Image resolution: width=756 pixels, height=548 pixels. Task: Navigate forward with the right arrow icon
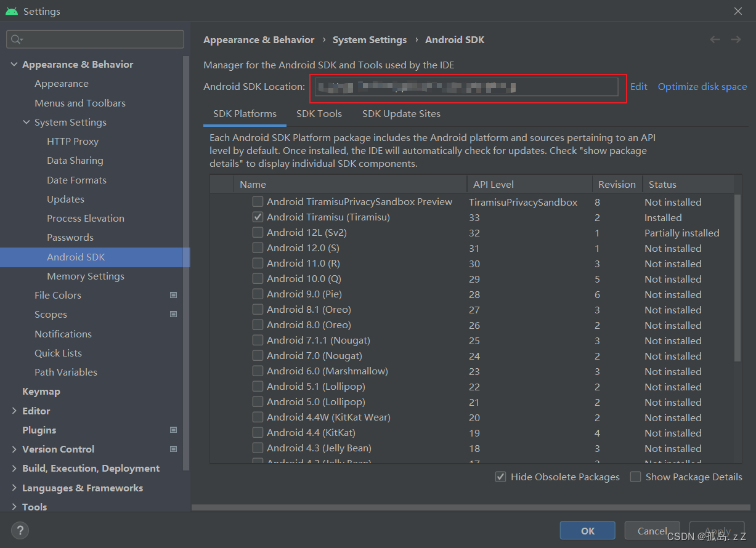pyautogui.click(x=736, y=39)
